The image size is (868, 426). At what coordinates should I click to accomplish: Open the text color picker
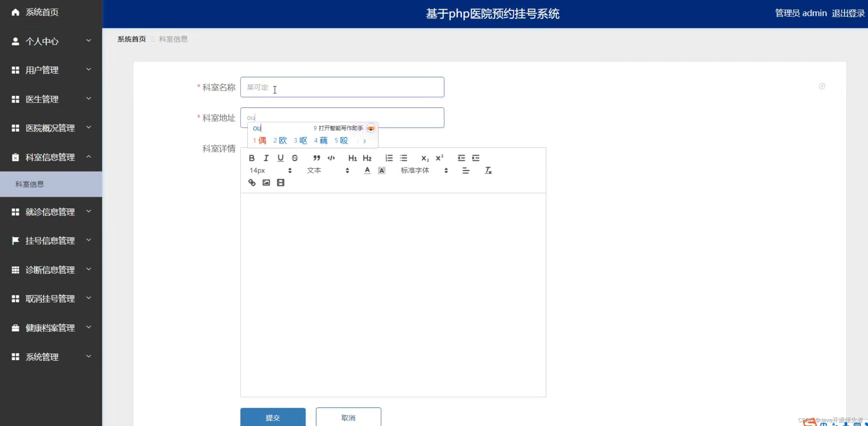[367, 171]
